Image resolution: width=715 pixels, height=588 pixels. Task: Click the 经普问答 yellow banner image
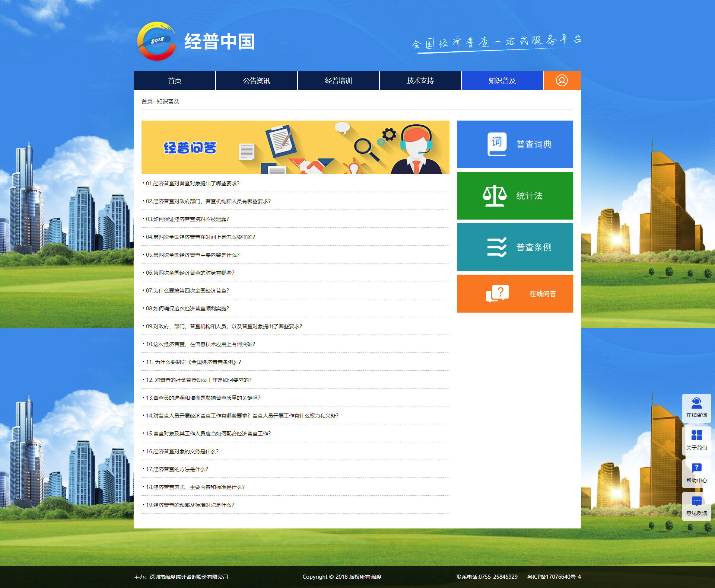point(295,147)
